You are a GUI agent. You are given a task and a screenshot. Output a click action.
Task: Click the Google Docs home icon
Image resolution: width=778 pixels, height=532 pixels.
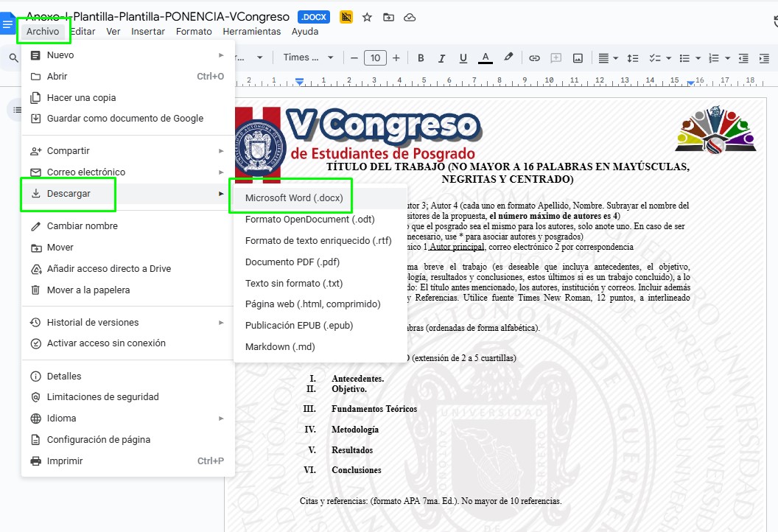coord(8,24)
